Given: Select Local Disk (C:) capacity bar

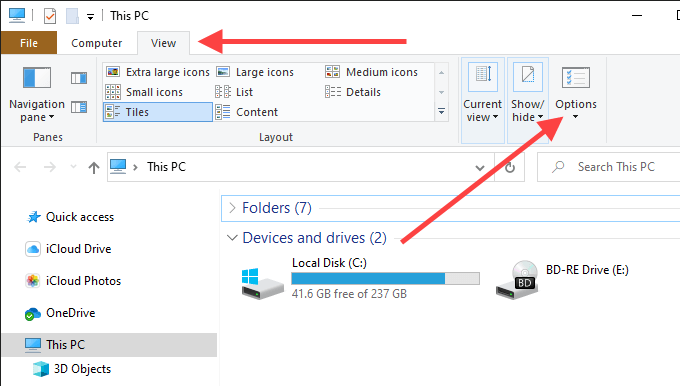Looking at the screenshot, I should (386, 278).
